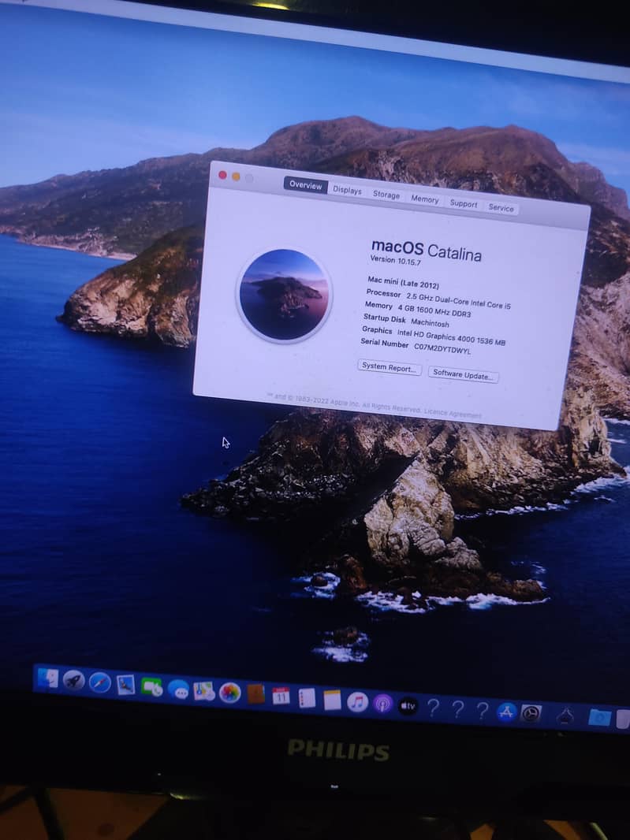
Task: Launch Launchpad rocket icon in Dock
Action: click(x=73, y=680)
